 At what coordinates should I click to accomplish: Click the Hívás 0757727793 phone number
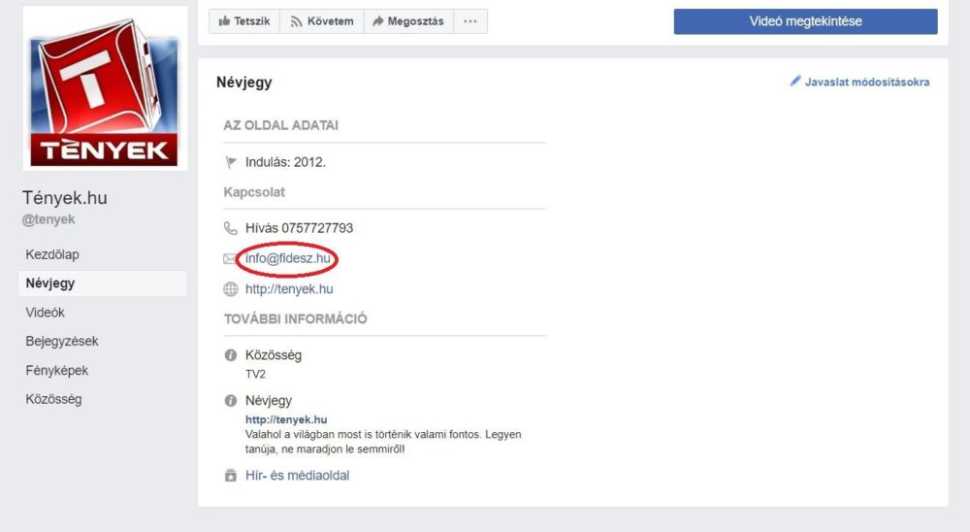click(x=299, y=228)
